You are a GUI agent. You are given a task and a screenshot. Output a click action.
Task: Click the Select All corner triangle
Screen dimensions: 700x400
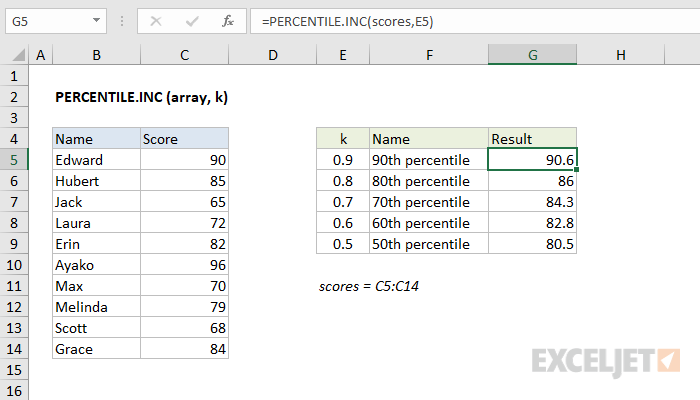[x=15, y=56]
